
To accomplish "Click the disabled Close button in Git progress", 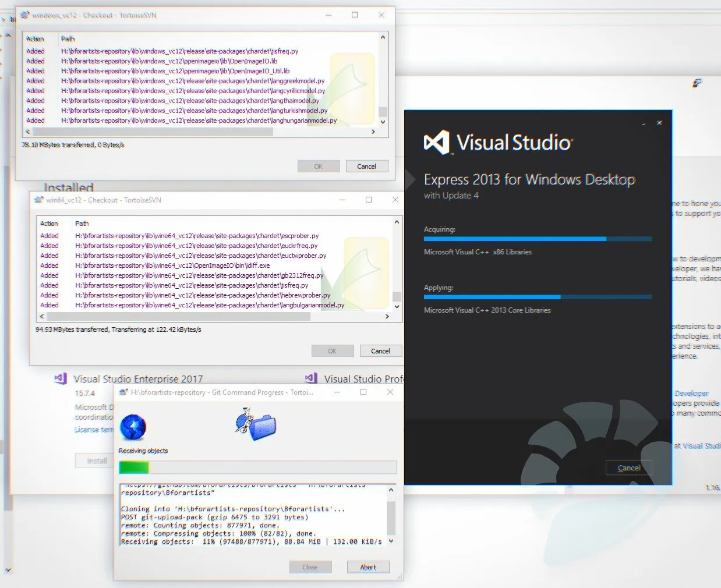I will point(310,567).
